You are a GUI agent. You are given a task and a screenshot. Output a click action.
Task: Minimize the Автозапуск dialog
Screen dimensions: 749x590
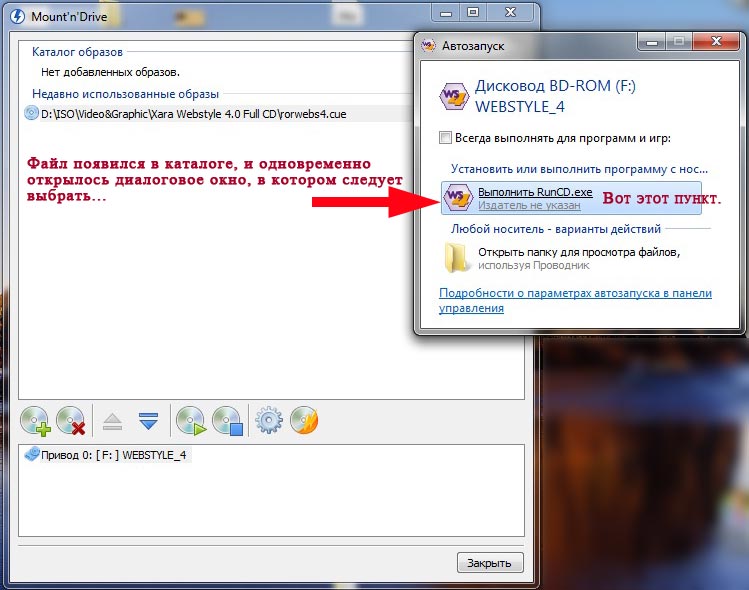(x=652, y=42)
